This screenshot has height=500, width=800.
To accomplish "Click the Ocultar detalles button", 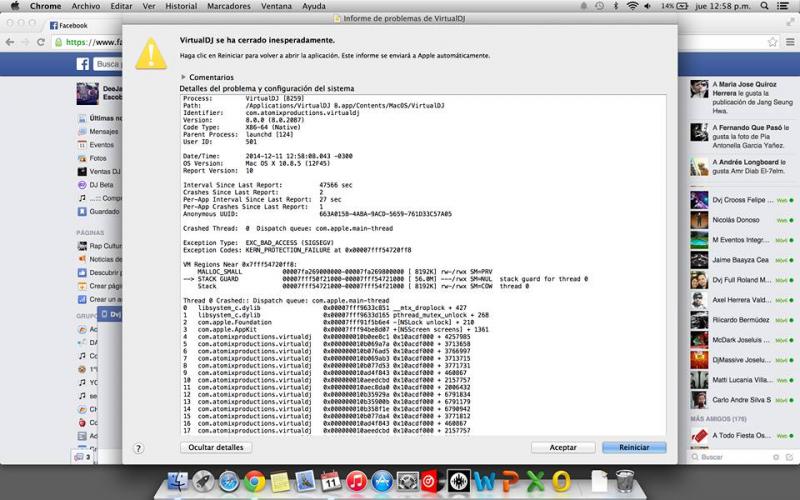I will 216,447.
